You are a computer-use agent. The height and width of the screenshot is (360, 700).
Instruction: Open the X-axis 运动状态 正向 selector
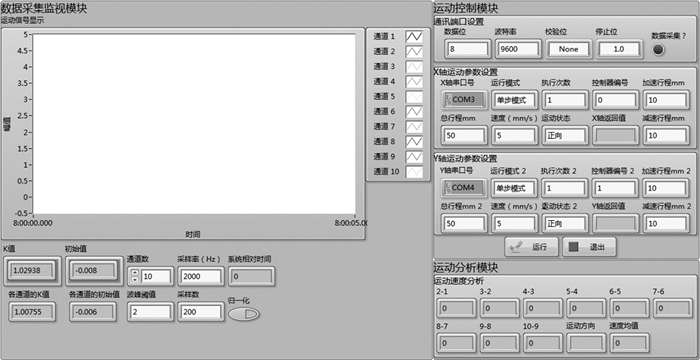(x=565, y=135)
